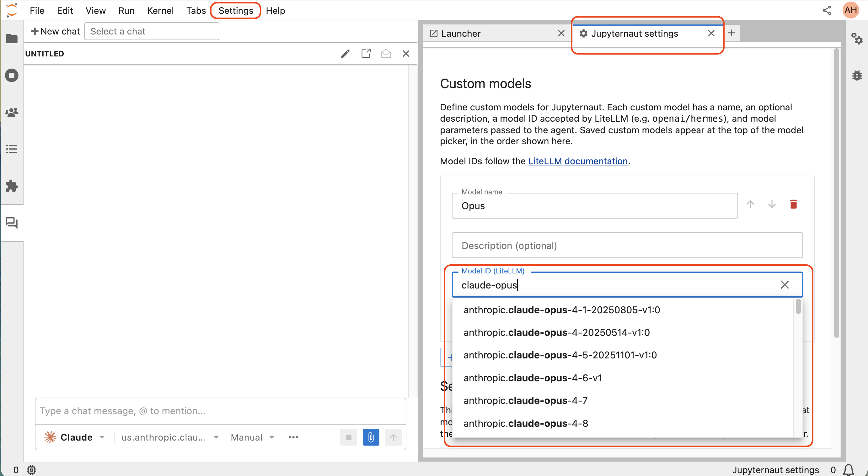Open the debugger bug icon
Image resolution: width=868 pixels, height=476 pixels.
point(857,75)
